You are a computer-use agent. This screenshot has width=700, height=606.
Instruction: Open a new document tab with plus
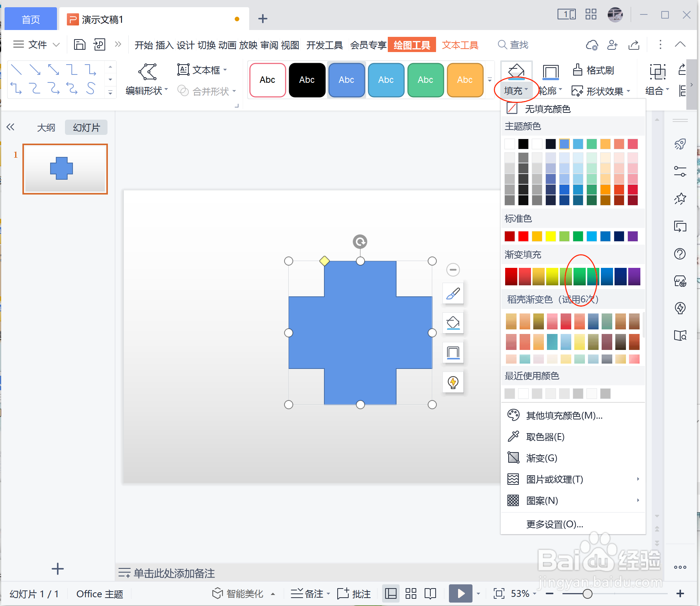point(262,19)
